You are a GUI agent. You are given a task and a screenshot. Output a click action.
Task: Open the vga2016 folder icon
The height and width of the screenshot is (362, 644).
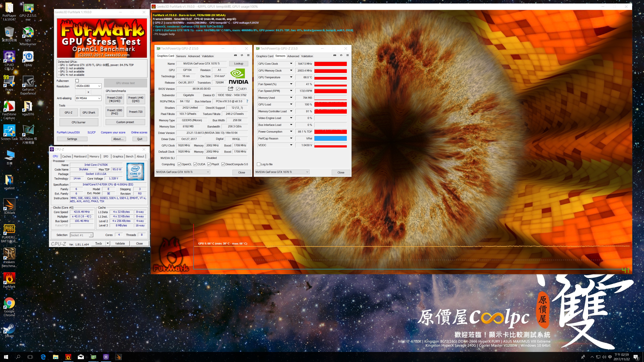point(28,108)
